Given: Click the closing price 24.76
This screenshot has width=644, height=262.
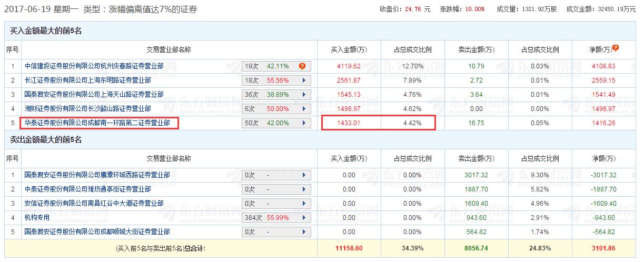Looking at the screenshot, I should [x=414, y=9].
